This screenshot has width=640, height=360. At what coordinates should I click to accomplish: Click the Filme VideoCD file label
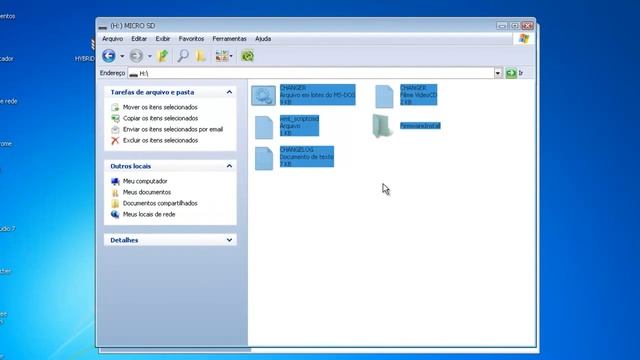(x=418, y=95)
